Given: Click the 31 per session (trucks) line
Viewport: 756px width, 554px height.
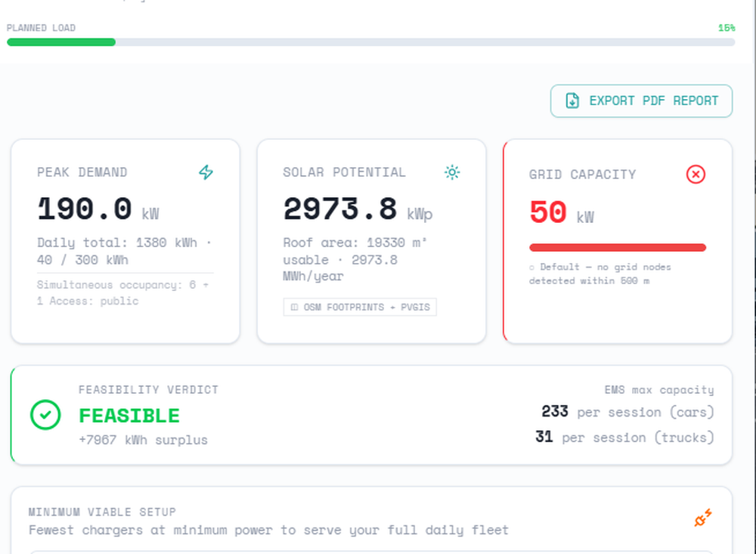Looking at the screenshot, I should click(624, 437).
